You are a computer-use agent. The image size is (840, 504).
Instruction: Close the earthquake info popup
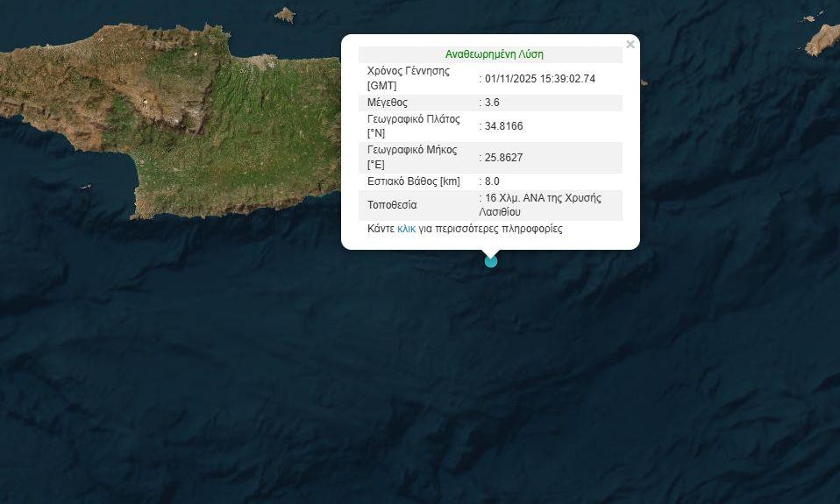(630, 45)
